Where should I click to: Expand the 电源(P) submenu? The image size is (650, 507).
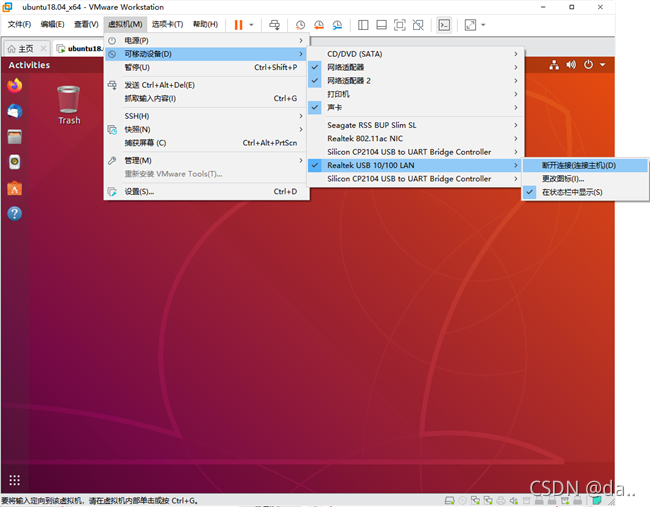coord(206,41)
